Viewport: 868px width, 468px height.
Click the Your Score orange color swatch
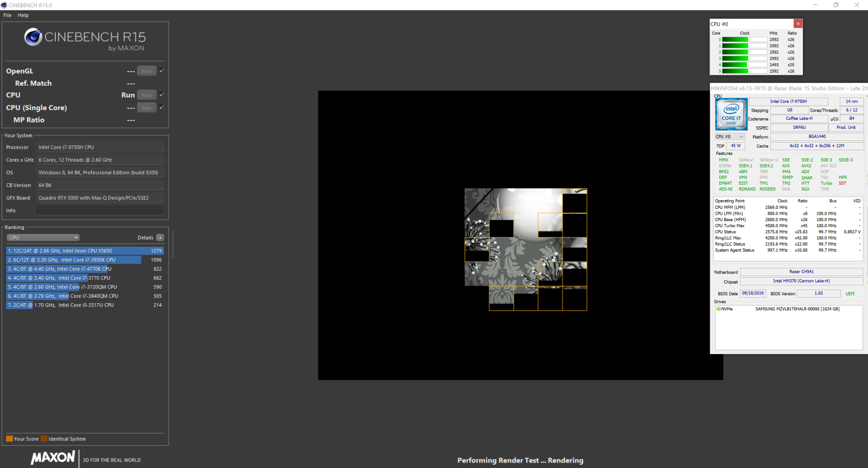tap(9, 439)
